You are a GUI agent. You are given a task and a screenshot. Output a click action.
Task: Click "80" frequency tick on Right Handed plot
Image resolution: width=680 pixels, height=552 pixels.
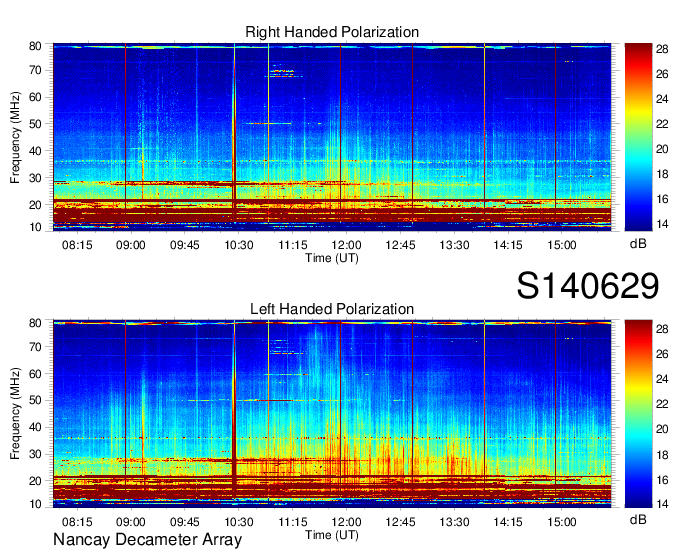[35, 46]
